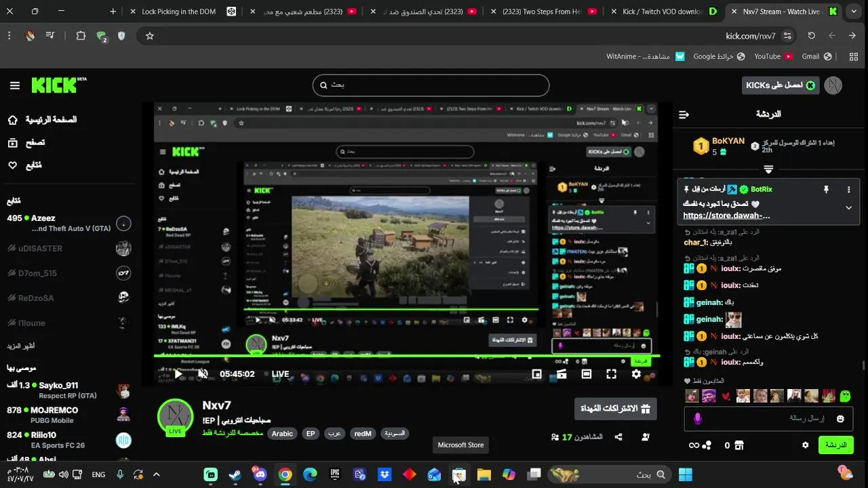Image resolution: width=868 pixels, height=488 pixels.
Task: Open video player settings gear
Action: tap(636, 373)
